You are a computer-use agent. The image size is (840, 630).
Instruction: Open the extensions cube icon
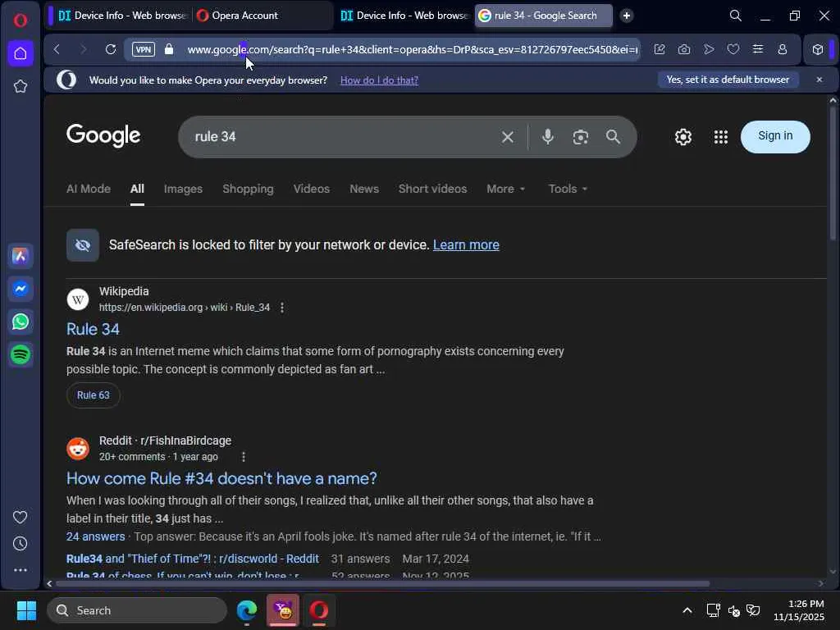coord(818,49)
